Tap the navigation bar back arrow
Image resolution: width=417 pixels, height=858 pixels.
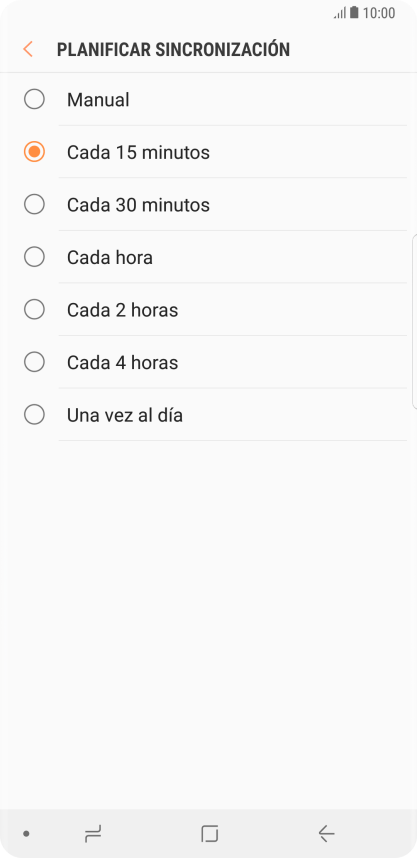point(326,834)
